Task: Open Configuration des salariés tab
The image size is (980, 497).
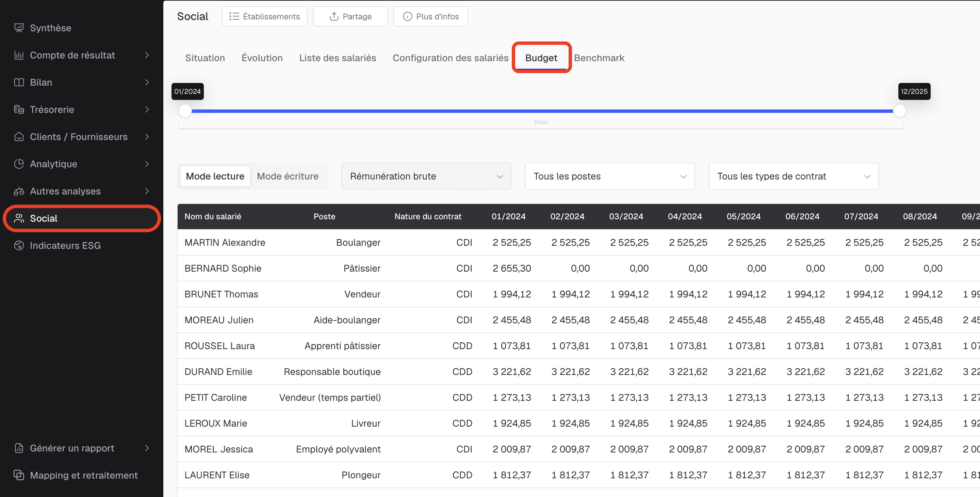Action: coord(451,58)
